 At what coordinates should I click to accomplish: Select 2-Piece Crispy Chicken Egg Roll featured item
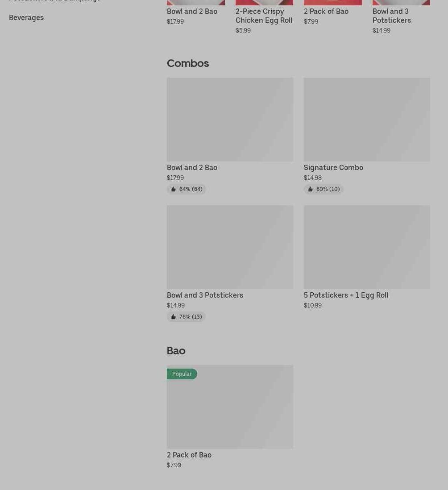(264, 16)
